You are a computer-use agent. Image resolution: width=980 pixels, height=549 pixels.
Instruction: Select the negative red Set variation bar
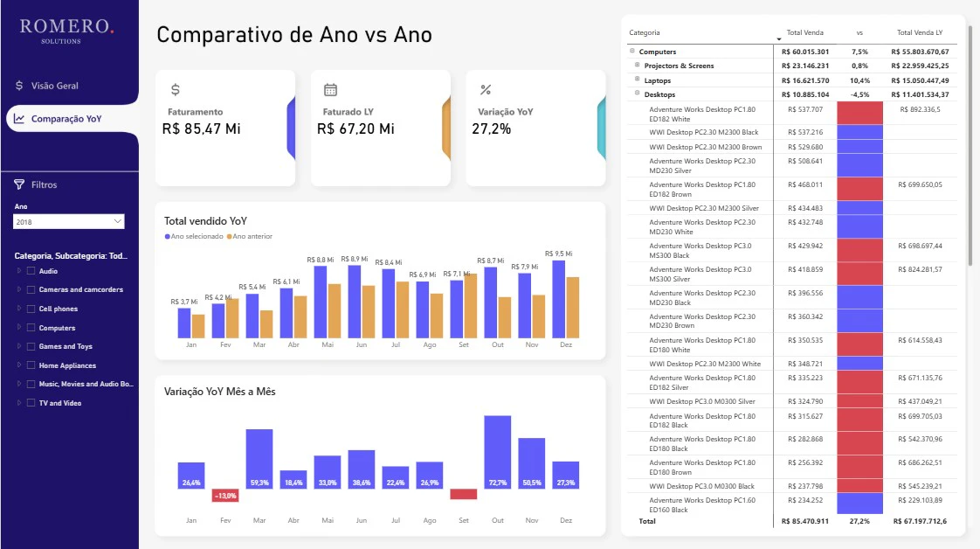pyautogui.click(x=464, y=494)
